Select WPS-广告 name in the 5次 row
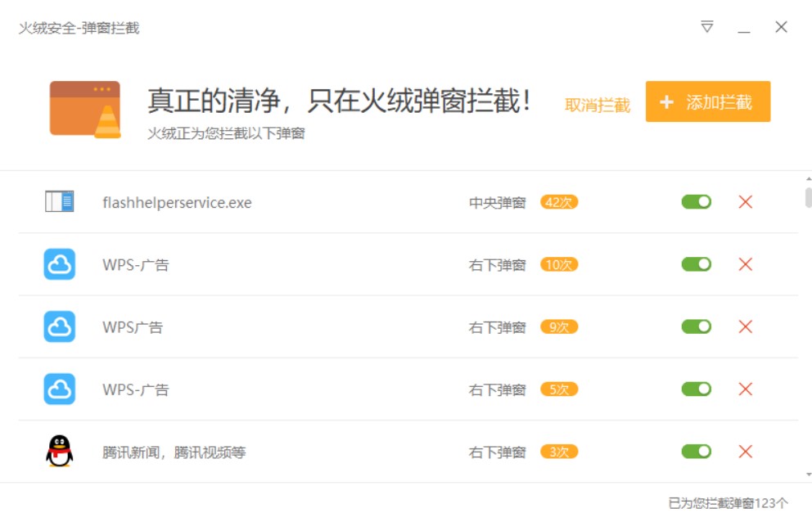The width and height of the screenshot is (812, 522). tap(136, 390)
